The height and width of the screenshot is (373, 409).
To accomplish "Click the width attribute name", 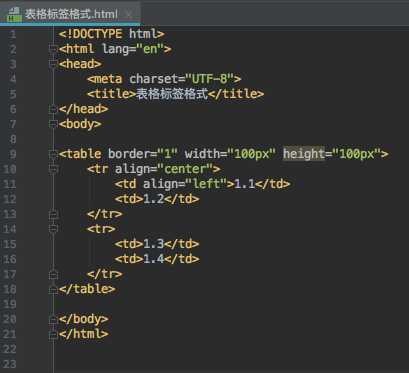I will (x=202, y=154).
